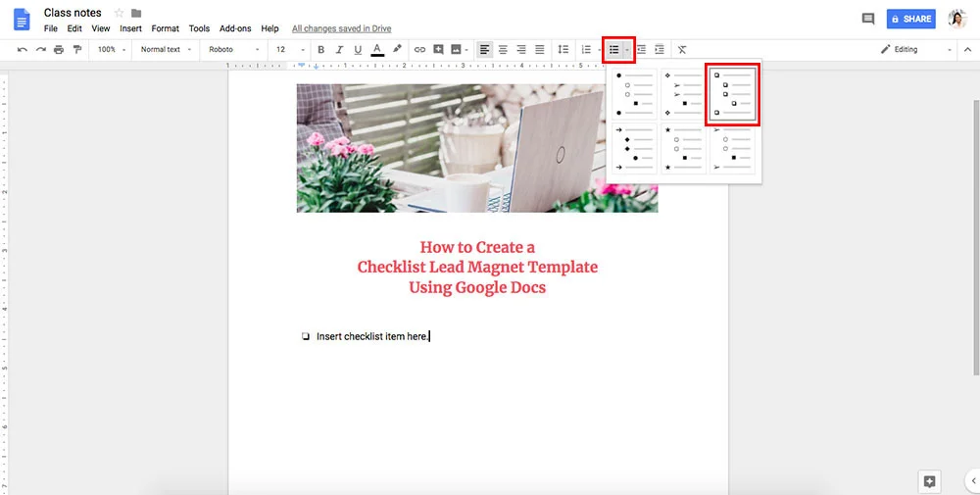Click the bulleted list icon
980x495 pixels.
(614, 49)
